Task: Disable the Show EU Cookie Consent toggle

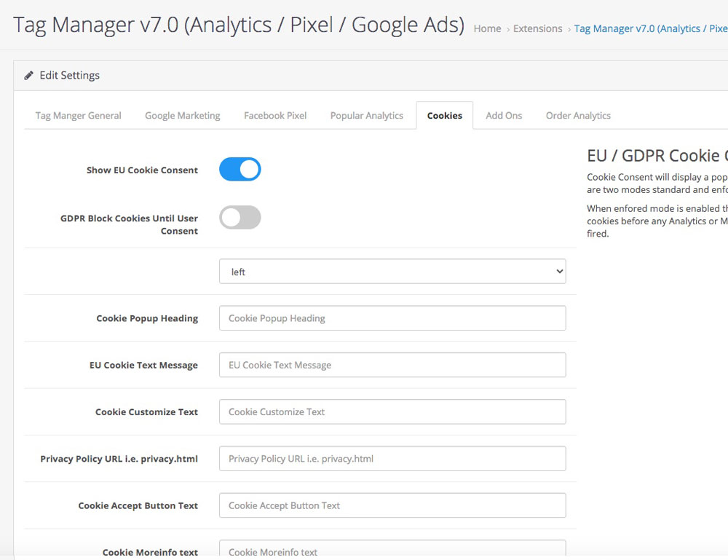Action: [x=240, y=169]
